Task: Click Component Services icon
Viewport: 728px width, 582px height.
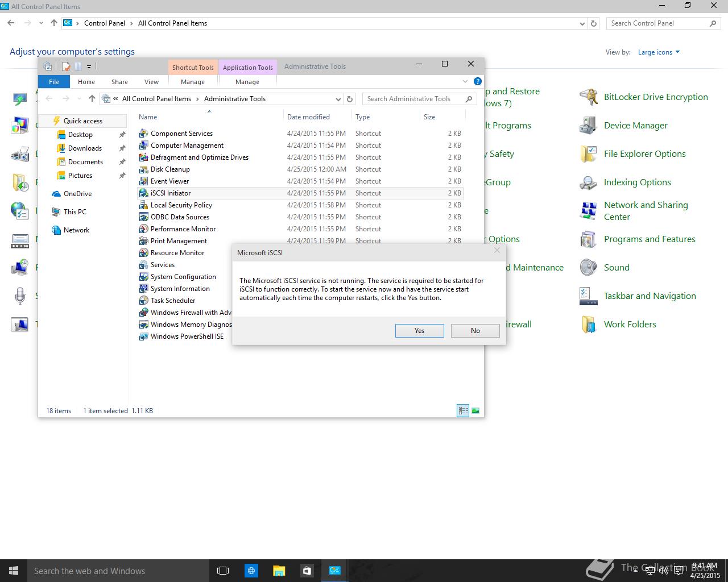Action: [143, 134]
